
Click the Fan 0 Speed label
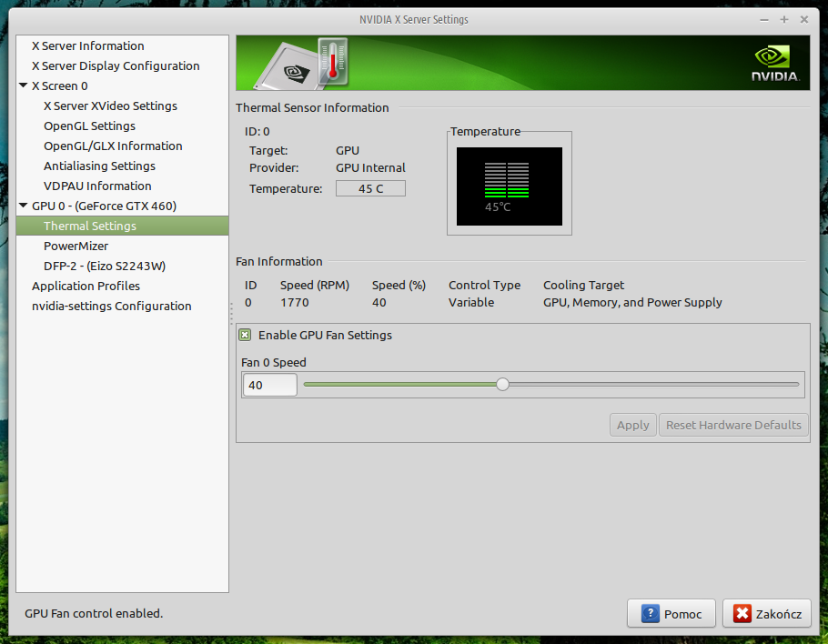[274, 363]
